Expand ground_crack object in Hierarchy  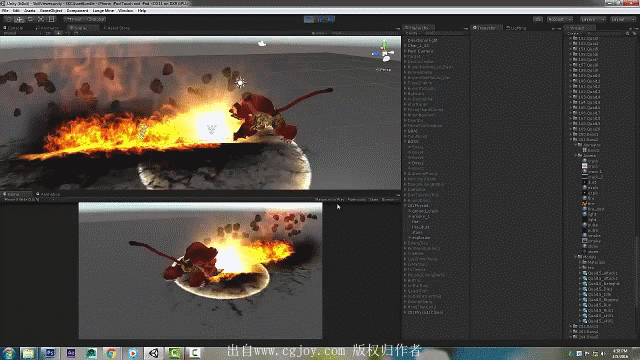coord(409,211)
